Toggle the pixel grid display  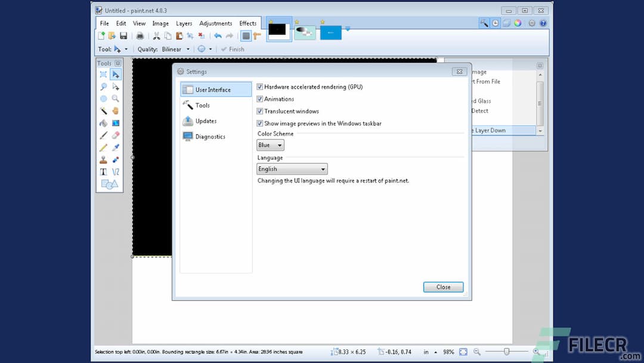pyautogui.click(x=246, y=35)
